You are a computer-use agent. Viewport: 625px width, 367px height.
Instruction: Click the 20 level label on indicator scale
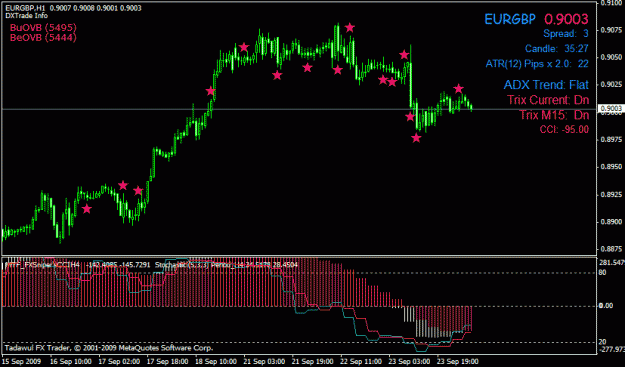pos(602,342)
